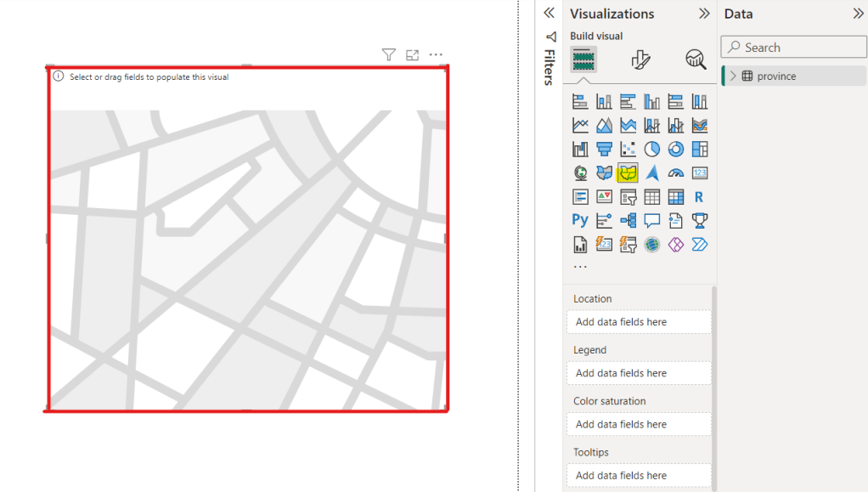
Task: Choose the Gauge visual
Action: point(675,173)
